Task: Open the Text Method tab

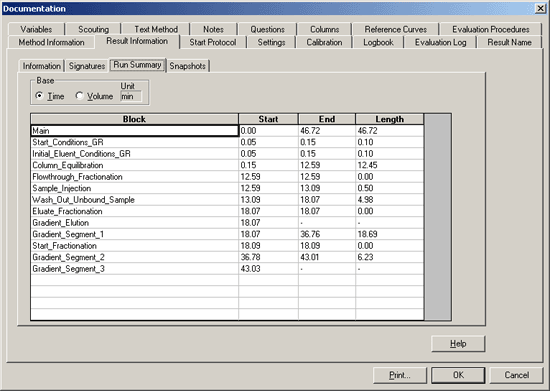Action: coord(156,29)
